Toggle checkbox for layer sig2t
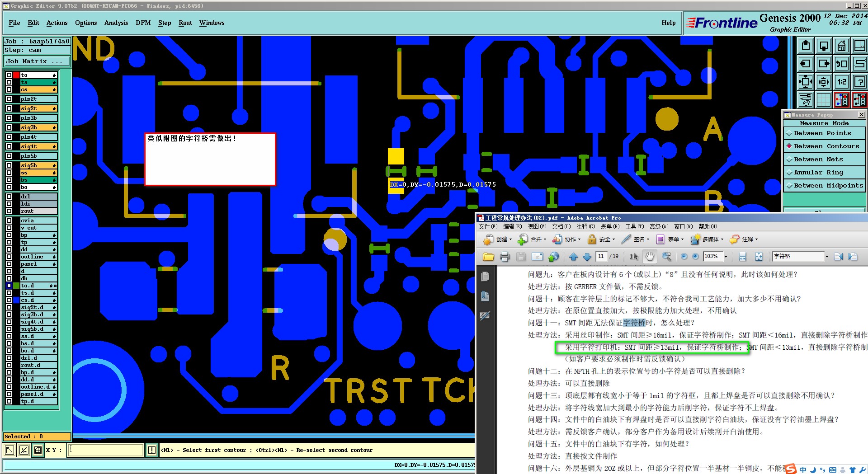Viewport: 868px width, 474px height. (9, 108)
